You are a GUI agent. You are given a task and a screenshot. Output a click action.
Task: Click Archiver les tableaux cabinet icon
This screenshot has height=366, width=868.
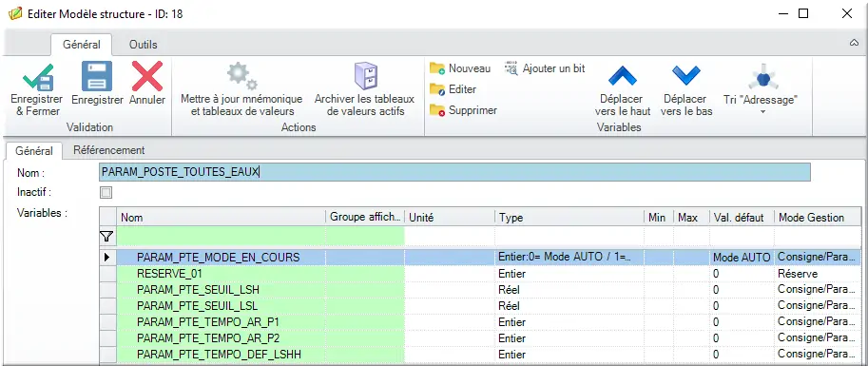click(x=365, y=76)
